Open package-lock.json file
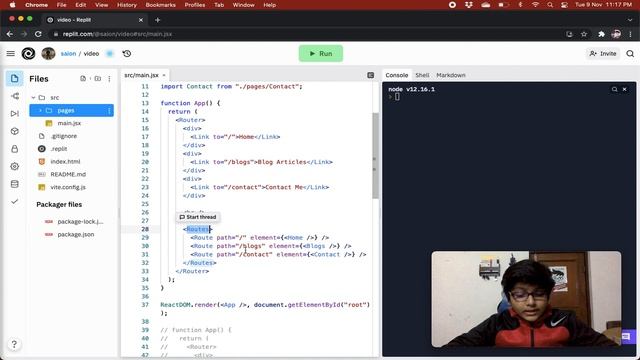 point(80,221)
